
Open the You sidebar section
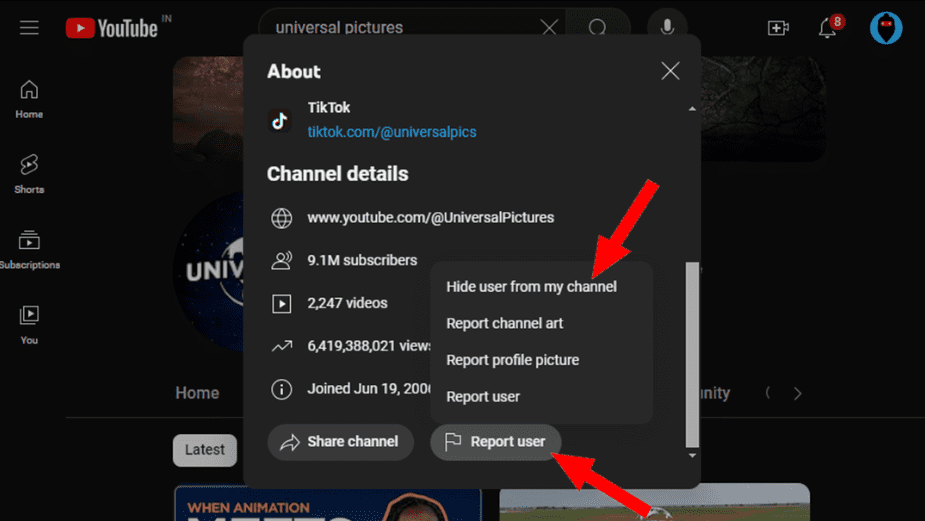[x=29, y=325]
